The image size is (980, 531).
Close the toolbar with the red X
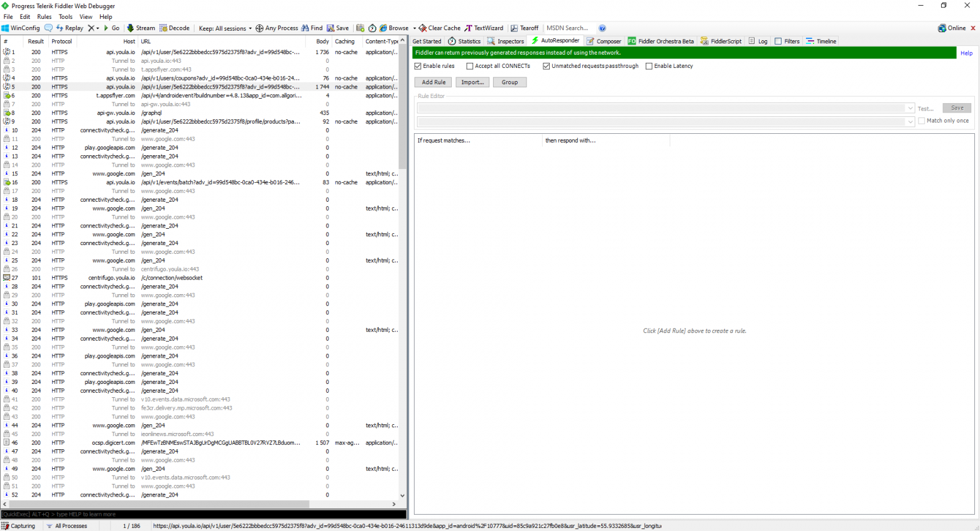click(x=973, y=28)
